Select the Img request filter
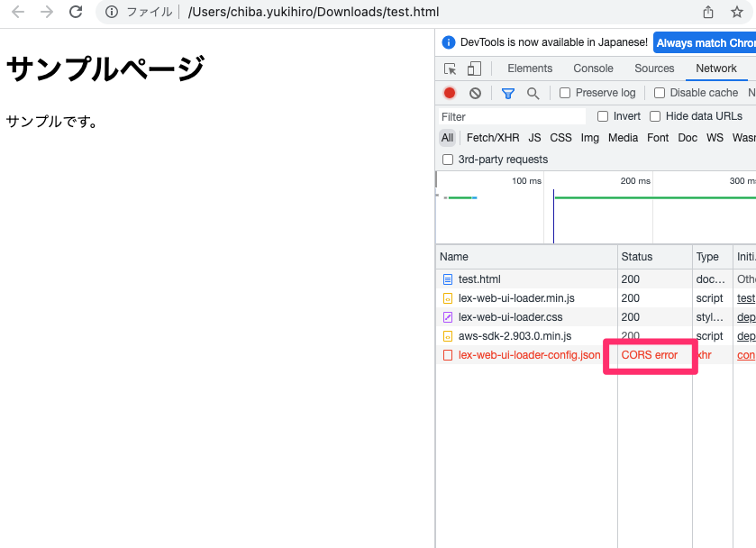The height and width of the screenshot is (548, 756). (x=589, y=137)
